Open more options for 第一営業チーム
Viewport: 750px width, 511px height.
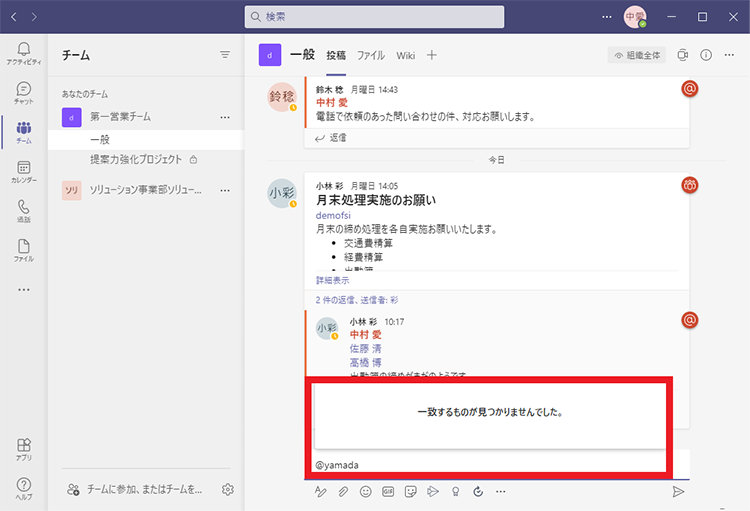(225, 117)
